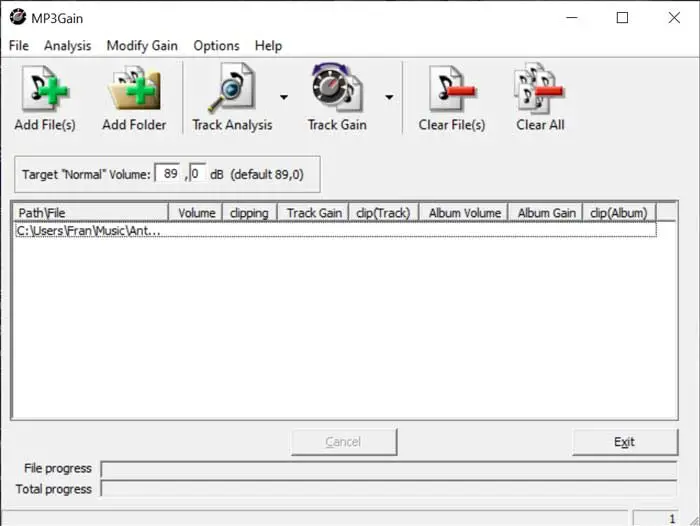Focus the target volume decimal field

(x=197, y=173)
